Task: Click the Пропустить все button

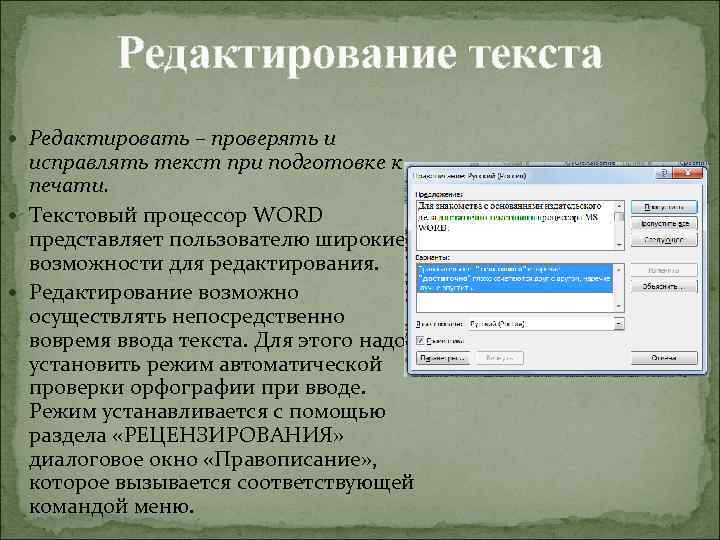Action: 664,224
